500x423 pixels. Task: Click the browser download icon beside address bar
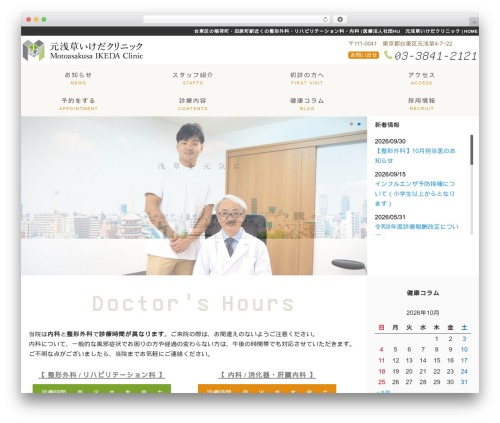(340, 20)
